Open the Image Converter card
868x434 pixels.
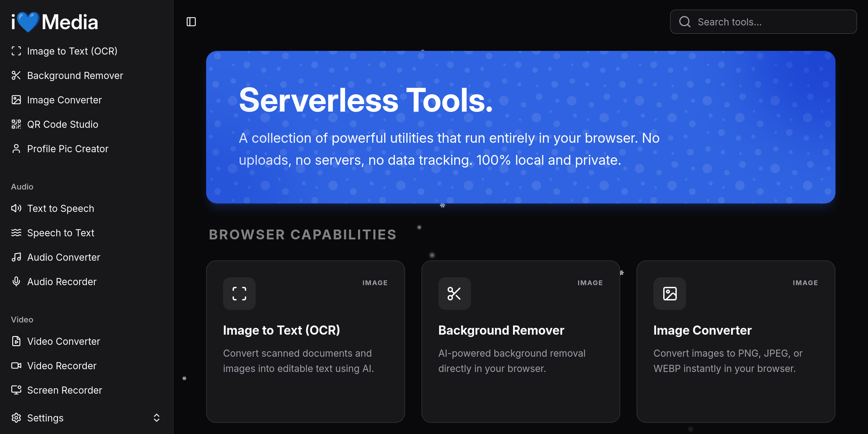[x=735, y=341]
